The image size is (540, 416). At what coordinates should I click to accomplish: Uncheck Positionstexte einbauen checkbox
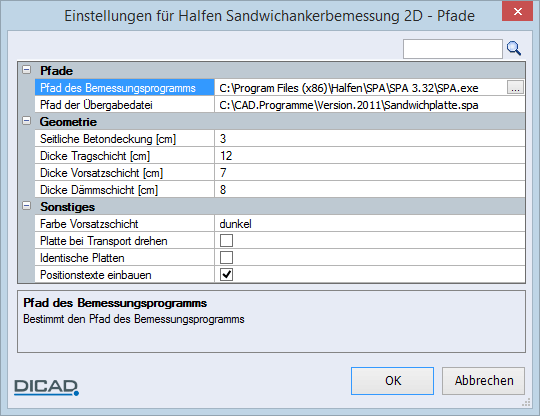[226, 274]
